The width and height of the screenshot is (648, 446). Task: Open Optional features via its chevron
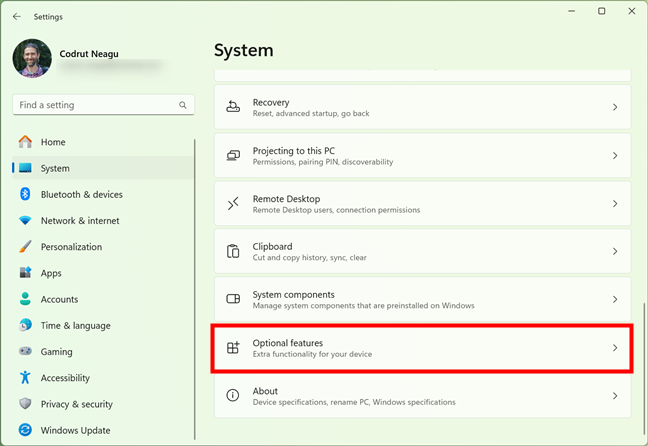pyautogui.click(x=615, y=348)
